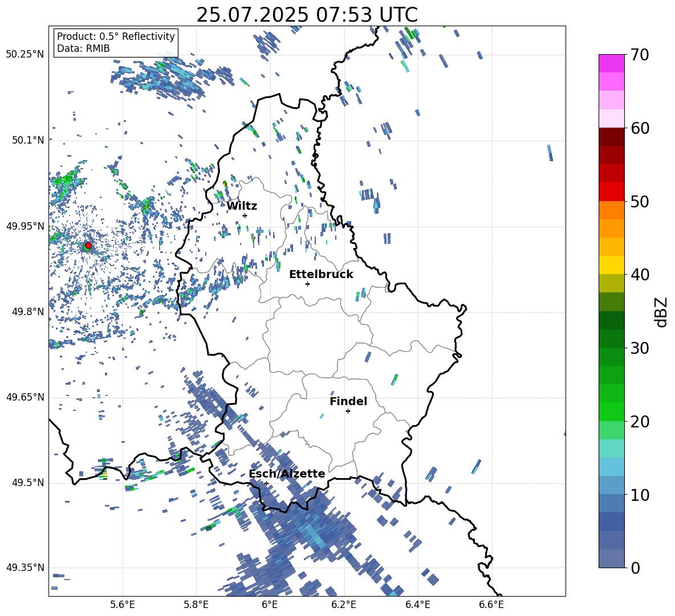Click the 5.8°E longitude label
Viewport: 675px width, 616px height.
coord(196,605)
